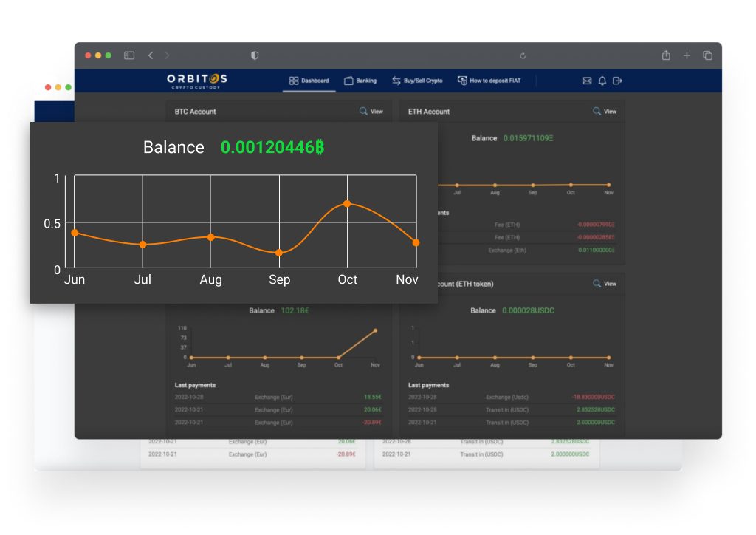756x535 pixels.
Task: Click the ETH balance 0.015971109 value
Action: click(528, 138)
